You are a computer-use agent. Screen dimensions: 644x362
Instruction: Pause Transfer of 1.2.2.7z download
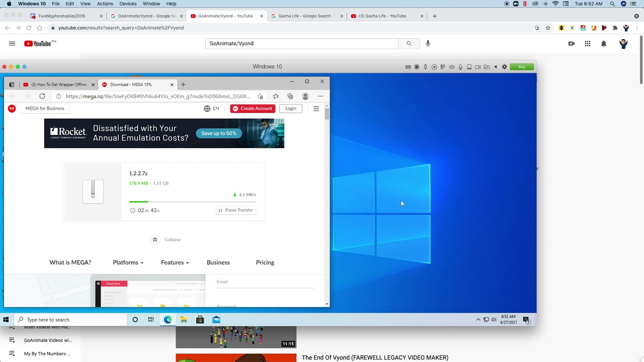(x=235, y=210)
